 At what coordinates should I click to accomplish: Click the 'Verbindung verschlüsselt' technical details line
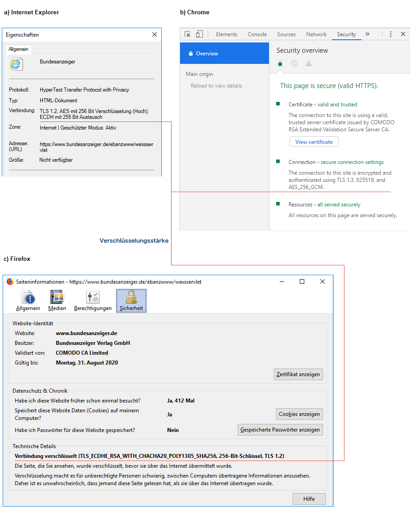tap(149, 456)
